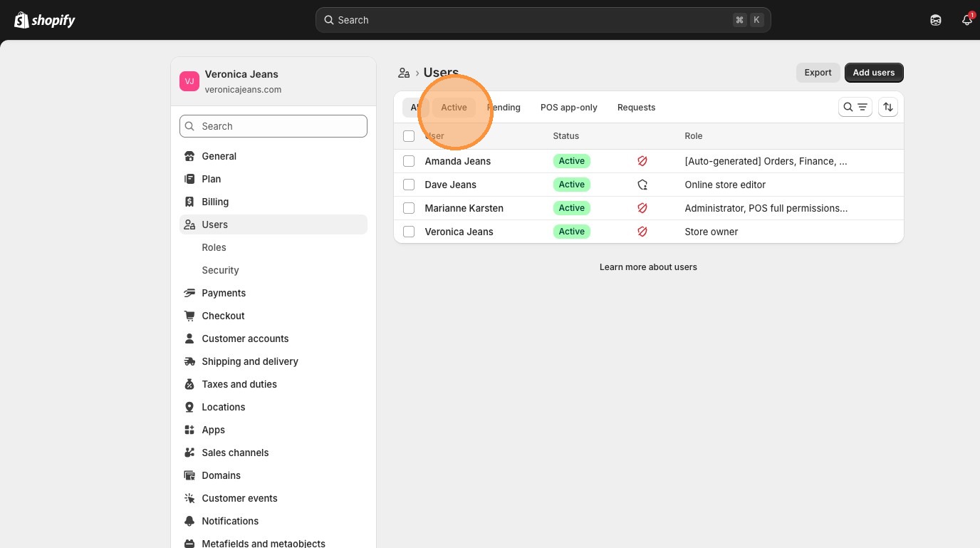Viewport: 980px width, 548px height.
Task: Click the VJ store avatar
Action: 189,81
